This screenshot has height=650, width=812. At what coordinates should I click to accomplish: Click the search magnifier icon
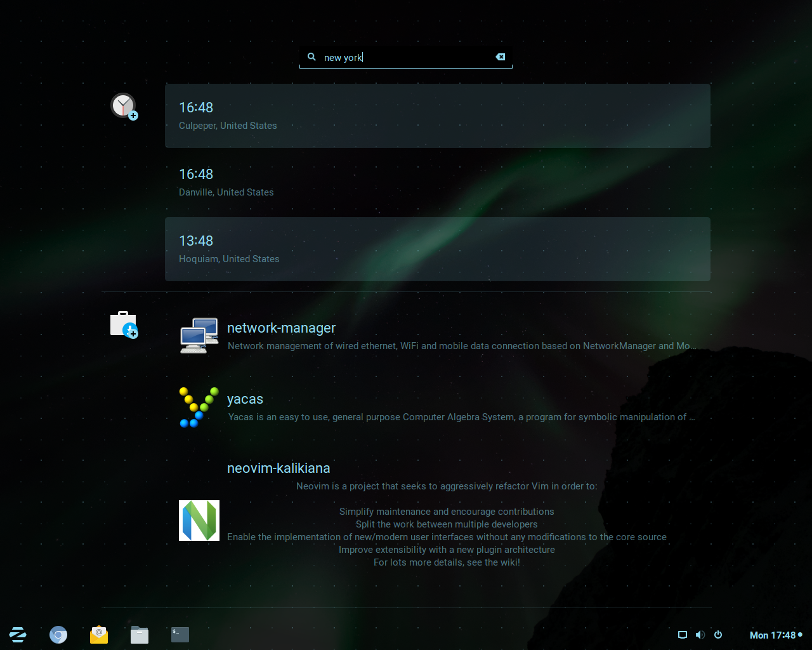click(x=311, y=57)
